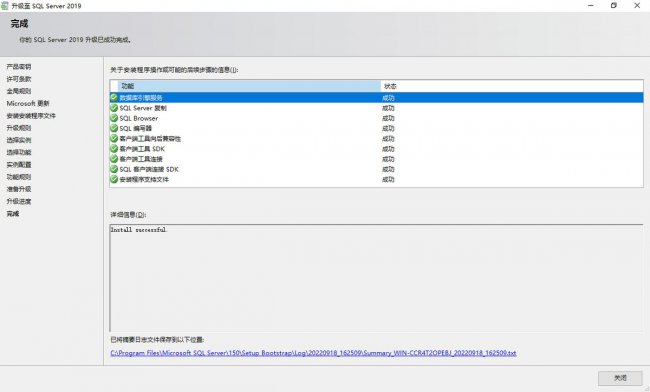
Task: Click the Microsoft 更新 step in sidebar
Action: coord(28,103)
